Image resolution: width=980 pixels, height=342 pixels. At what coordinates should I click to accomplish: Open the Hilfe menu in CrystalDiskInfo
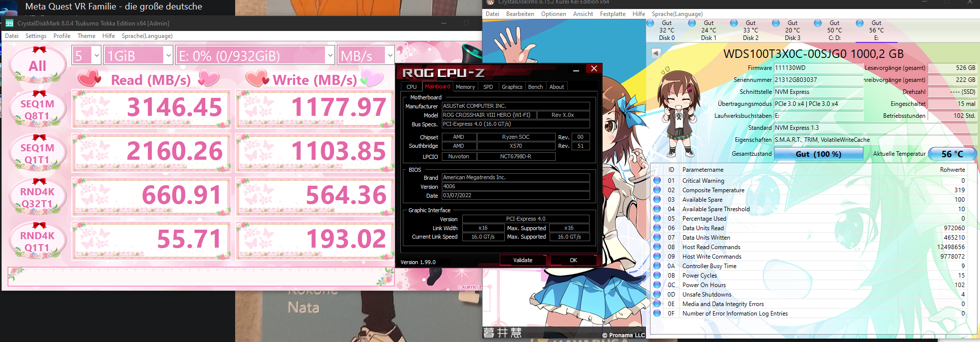click(x=639, y=14)
